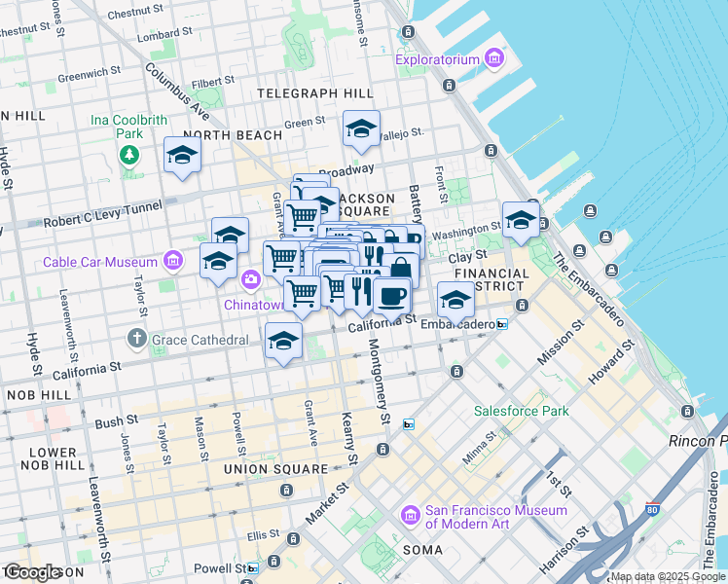Image resolution: width=728 pixels, height=584 pixels.
Task: Select ferry terminal icon closest to Washington St
Action: pyautogui.click(x=579, y=251)
